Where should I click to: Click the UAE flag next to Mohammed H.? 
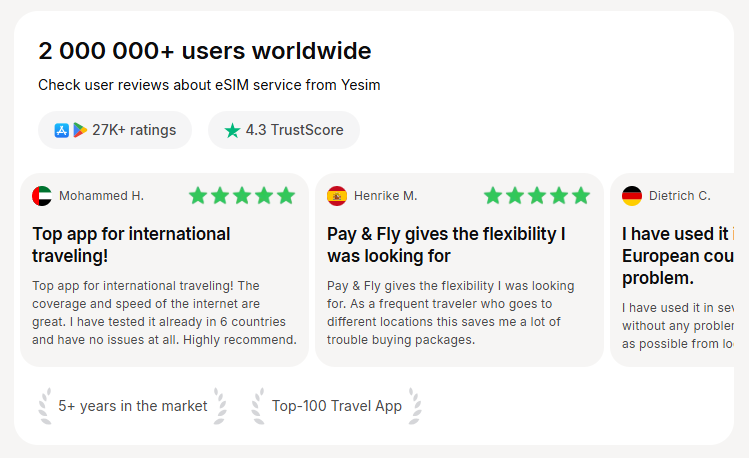[42, 196]
